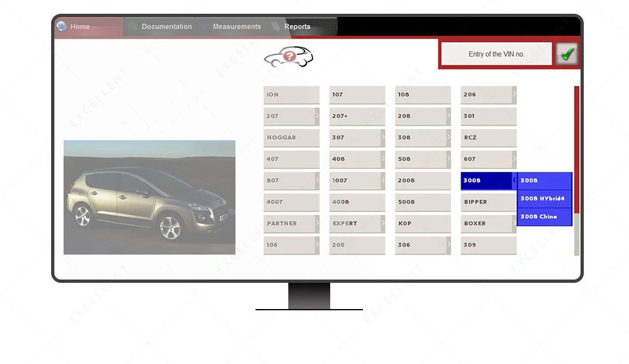The image size is (629, 364).
Task: Select the 108 model button
Action: [423, 95]
